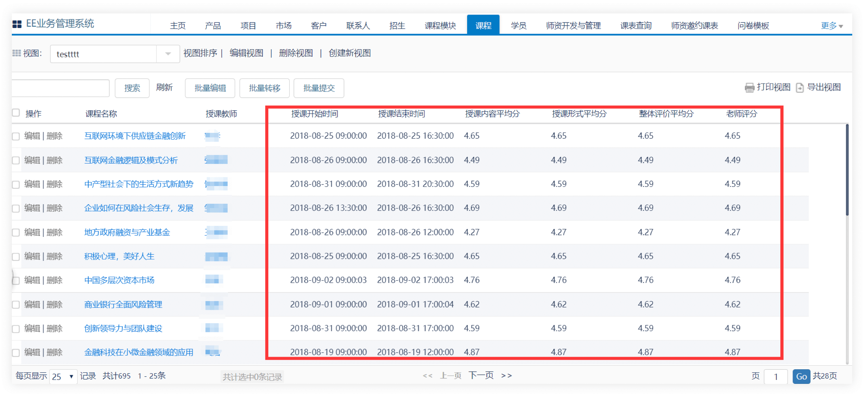The height and width of the screenshot is (402, 868).
Task: Toggle the select-all checkbox in header
Action: (x=16, y=113)
